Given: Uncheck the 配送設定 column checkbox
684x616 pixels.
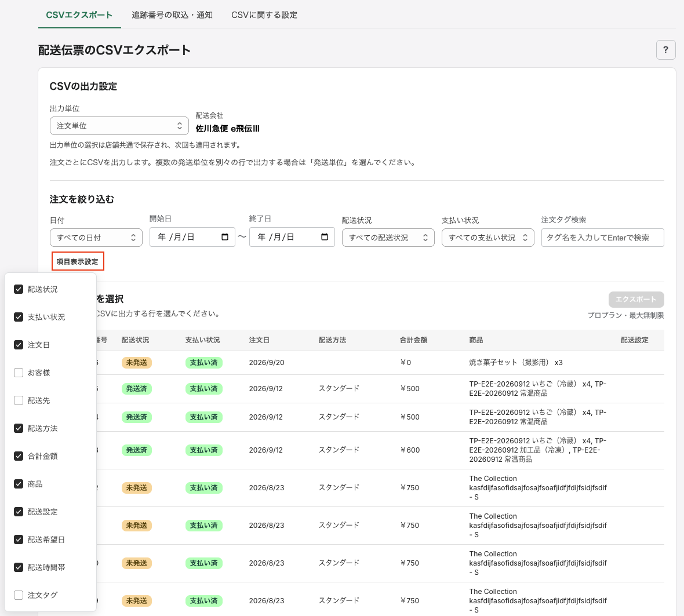Looking at the screenshot, I should (x=19, y=512).
